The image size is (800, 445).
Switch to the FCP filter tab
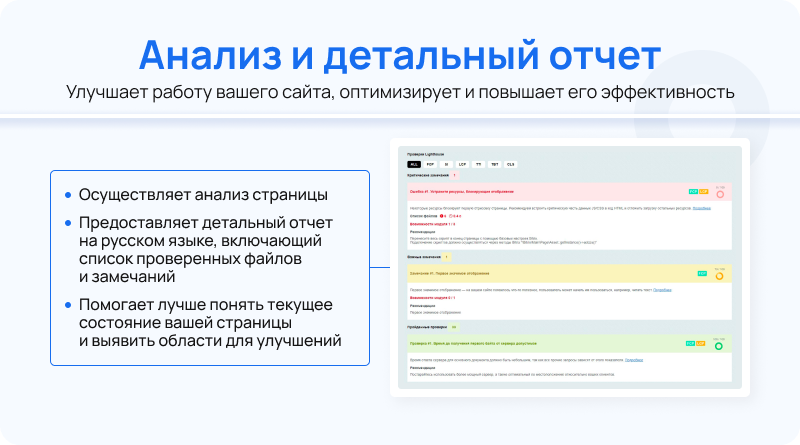430,164
